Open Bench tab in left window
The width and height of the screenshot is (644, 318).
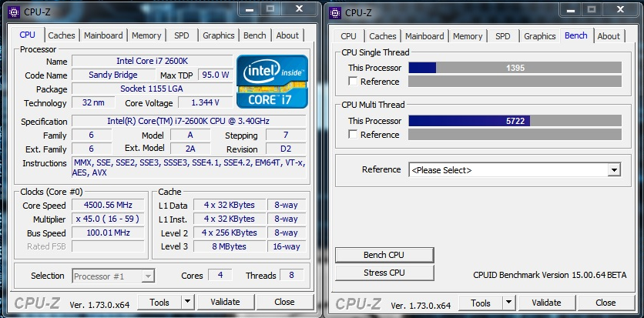(x=255, y=35)
